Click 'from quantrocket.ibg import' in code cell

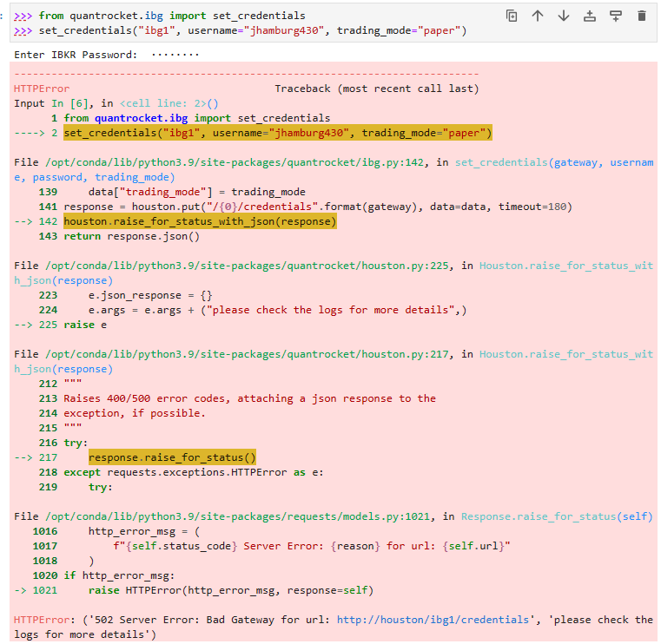[122, 16]
